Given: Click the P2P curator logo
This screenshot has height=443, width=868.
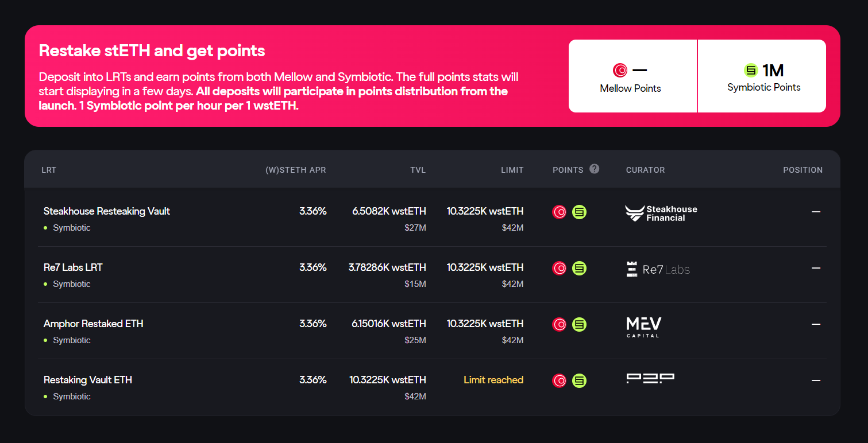Looking at the screenshot, I should coord(650,379).
